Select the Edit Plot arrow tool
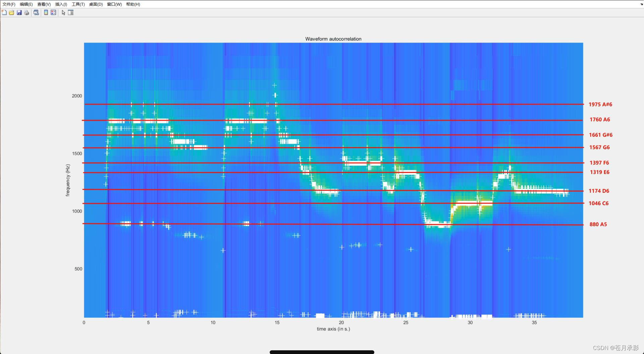 point(63,12)
